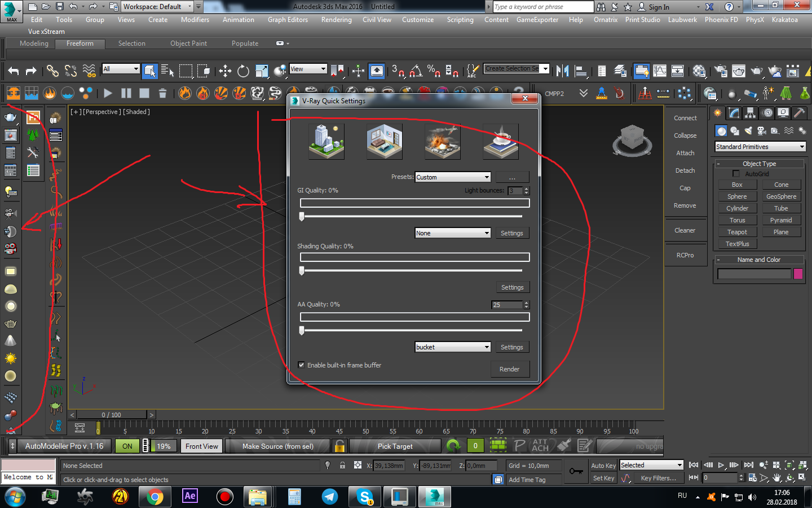Click the Pick Target button

click(395, 446)
